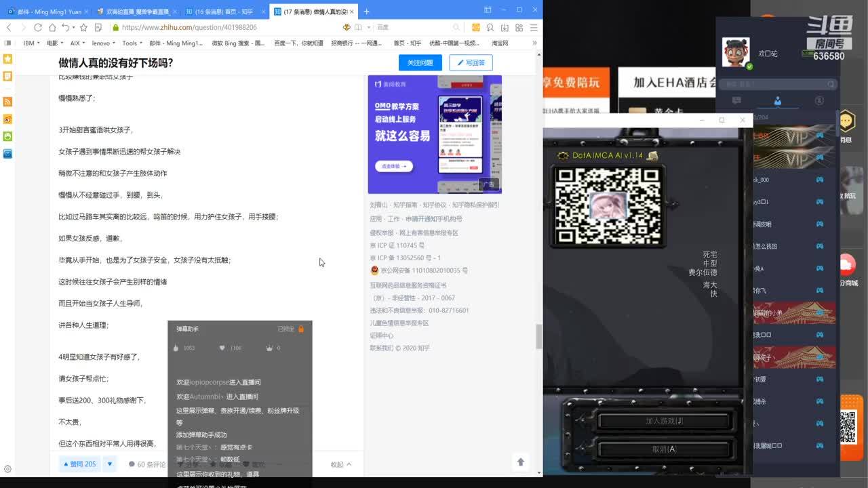Open the browser hamburger menu
Image resolution: width=868 pixels, height=488 pixels.
coord(534,28)
